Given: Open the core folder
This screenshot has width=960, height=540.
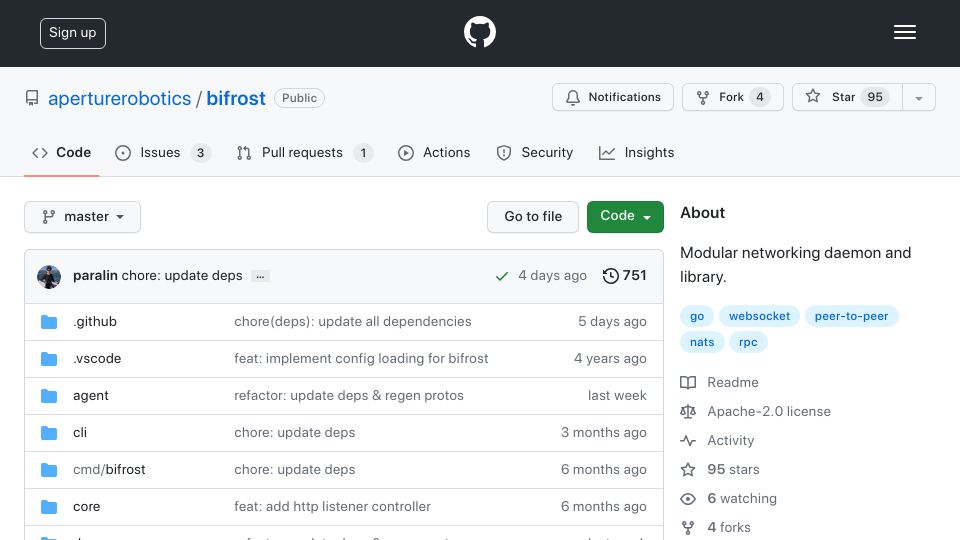Looking at the screenshot, I should [86, 507].
